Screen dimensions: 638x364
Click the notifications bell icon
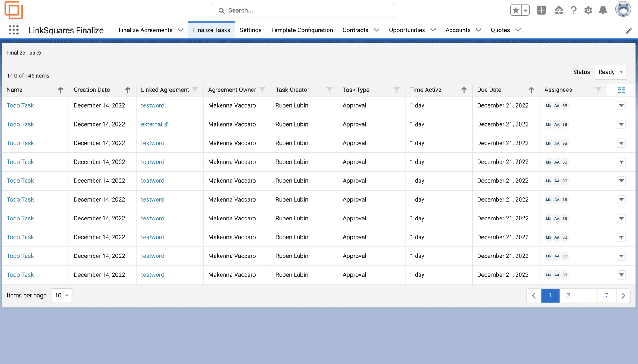(x=603, y=10)
